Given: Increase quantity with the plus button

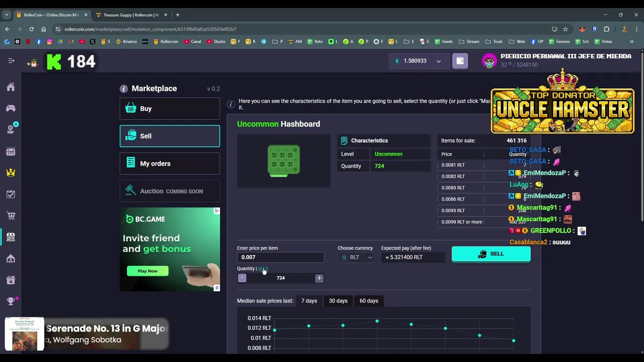Looking at the screenshot, I should coord(319,278).
